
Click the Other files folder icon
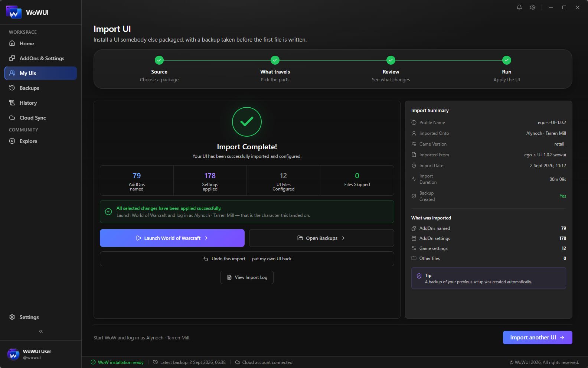click(414, 258)
